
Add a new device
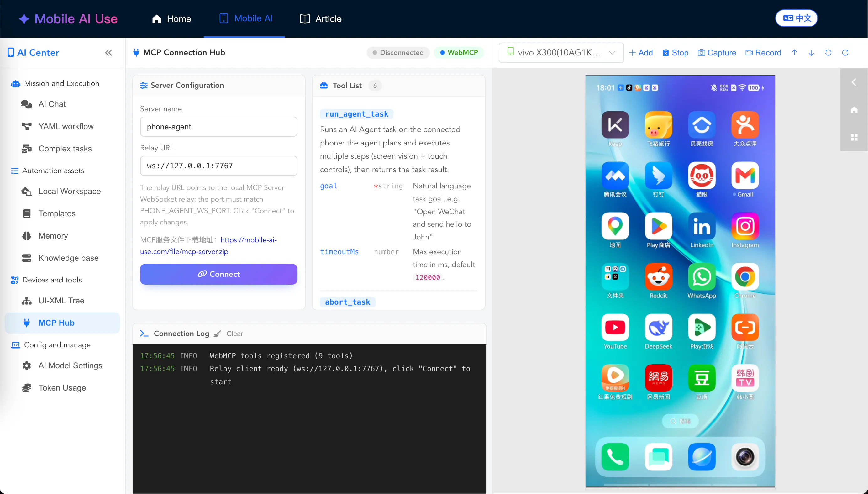(641, 53)
